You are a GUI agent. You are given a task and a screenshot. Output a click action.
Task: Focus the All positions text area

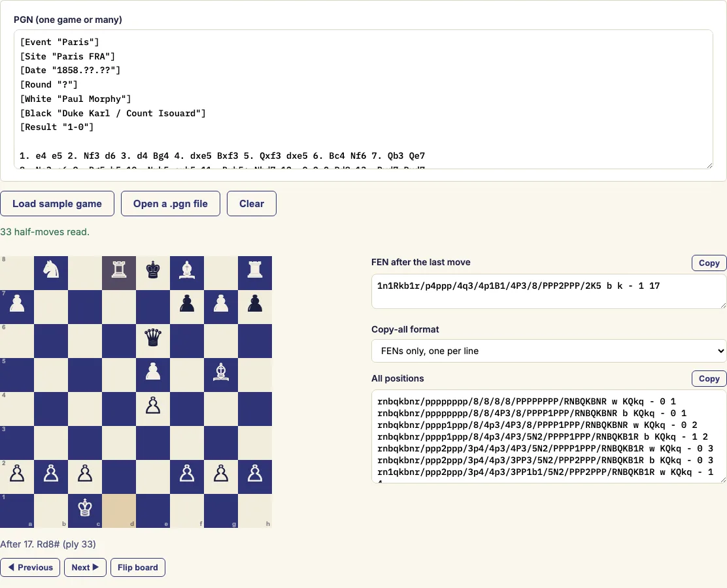pos(549,436)
